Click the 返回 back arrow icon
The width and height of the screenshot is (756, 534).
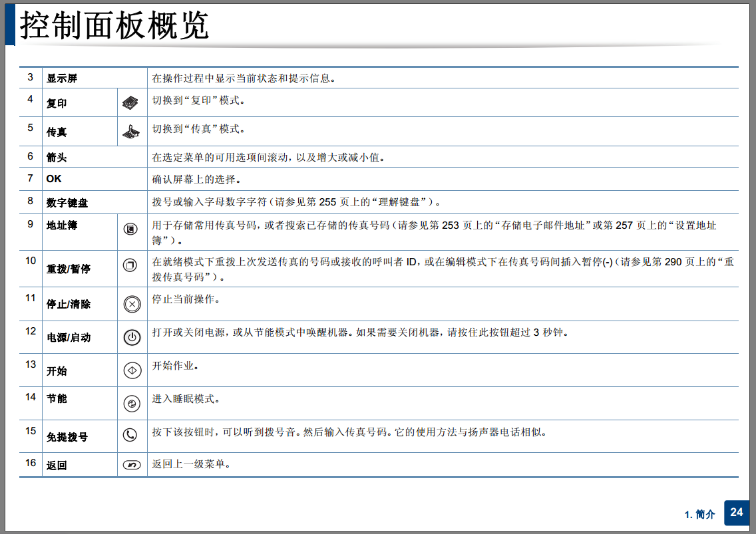[132, 465]
